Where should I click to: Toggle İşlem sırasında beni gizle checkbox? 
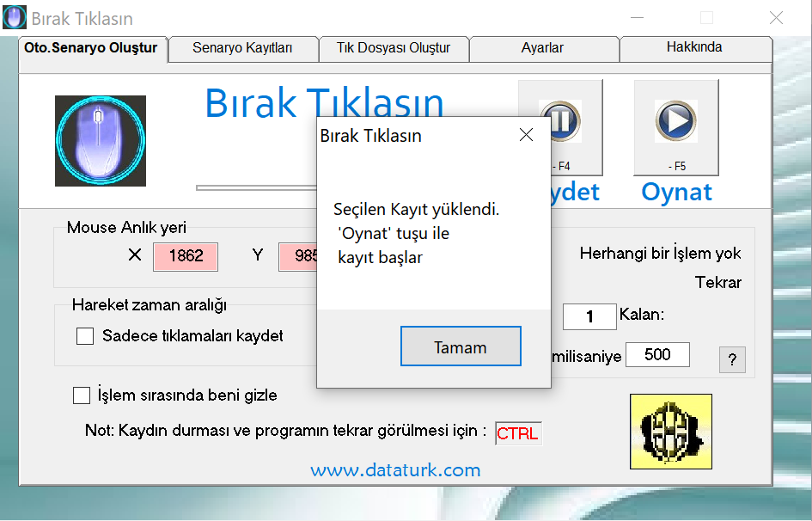pyautogui.click(x=82, y=395)
